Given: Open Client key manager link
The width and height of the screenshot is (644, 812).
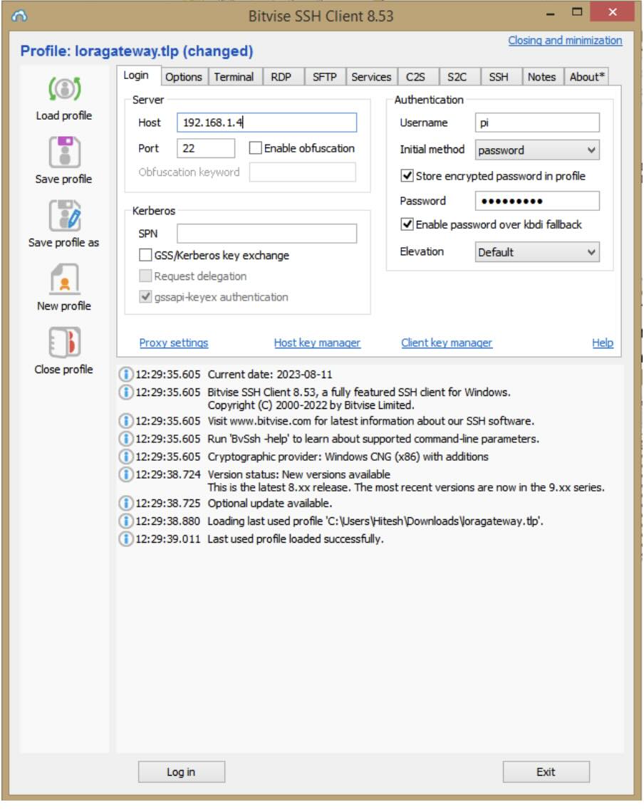Looking at the screenshot, I should coord(447,343).
